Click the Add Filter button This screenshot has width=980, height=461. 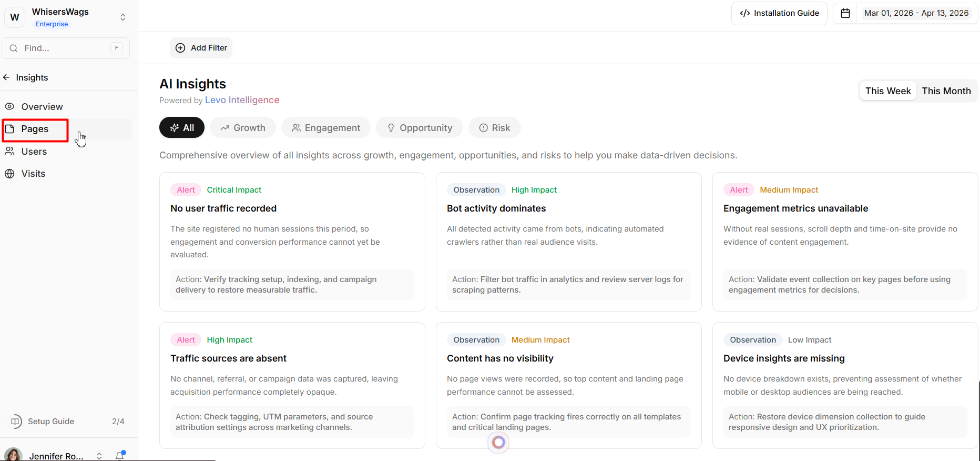pos(201,48)
